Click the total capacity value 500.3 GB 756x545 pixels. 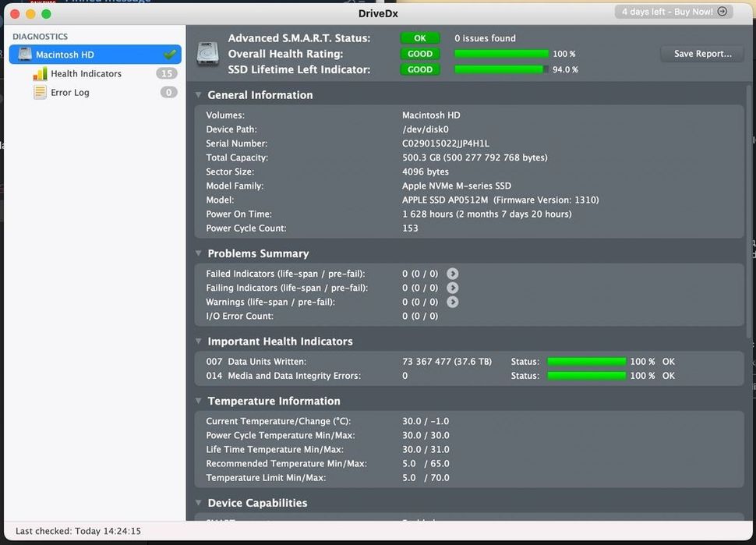[x=475, y=157]
